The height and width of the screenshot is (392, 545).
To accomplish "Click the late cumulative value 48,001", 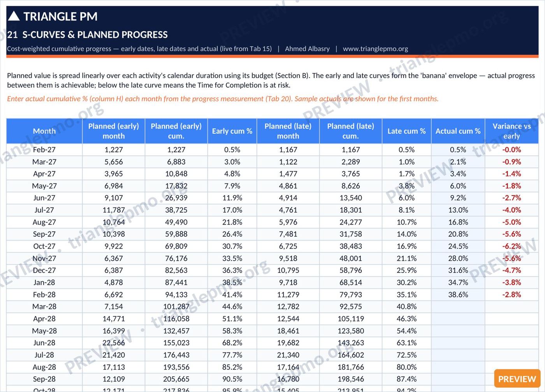I will coord(351,258).
